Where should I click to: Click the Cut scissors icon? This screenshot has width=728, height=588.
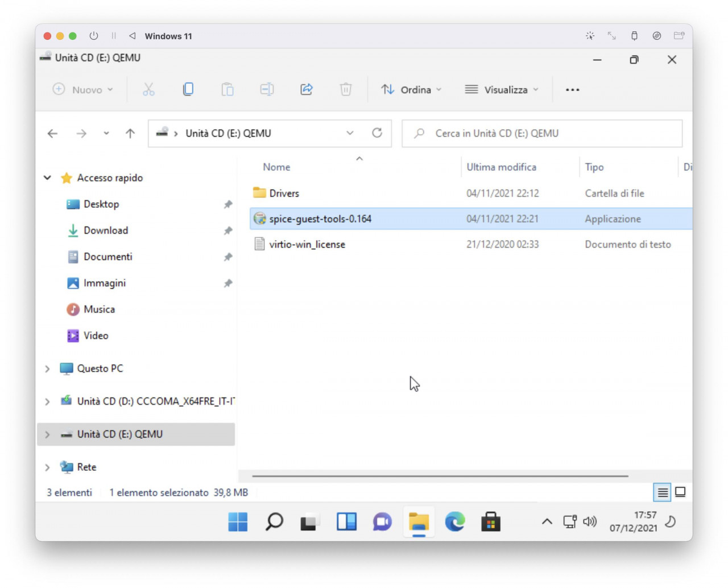tap(148, 89)
